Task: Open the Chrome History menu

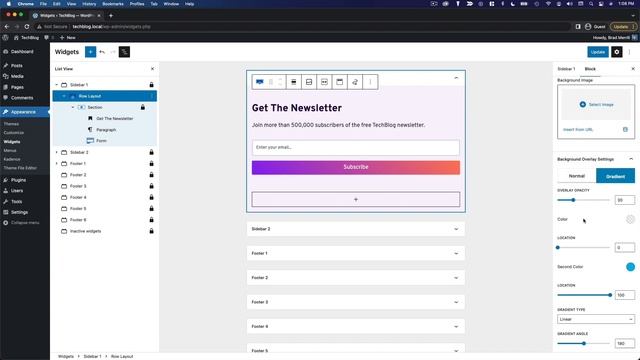Action: 89,4
